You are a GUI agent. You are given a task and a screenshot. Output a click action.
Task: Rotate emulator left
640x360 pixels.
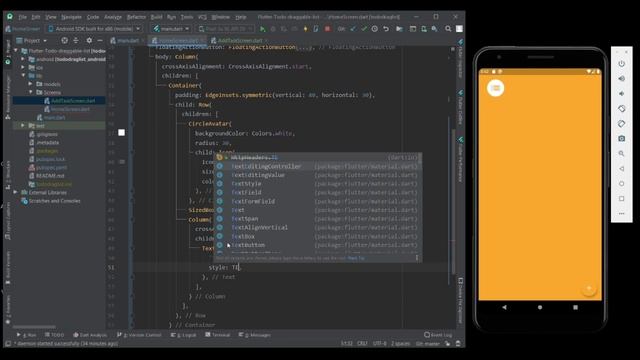pos(622,109)
